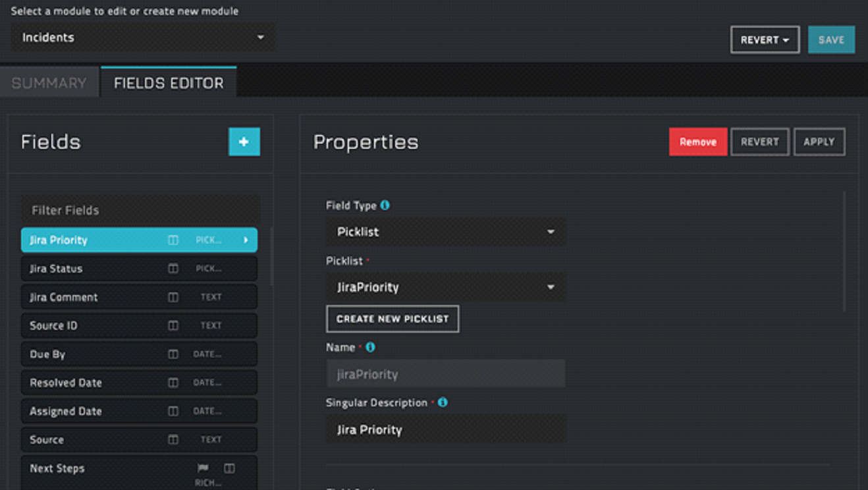Open the JiraPriority picklist dropdown
Viewport: 868px width, 490px height.
[x=446, y=287]
